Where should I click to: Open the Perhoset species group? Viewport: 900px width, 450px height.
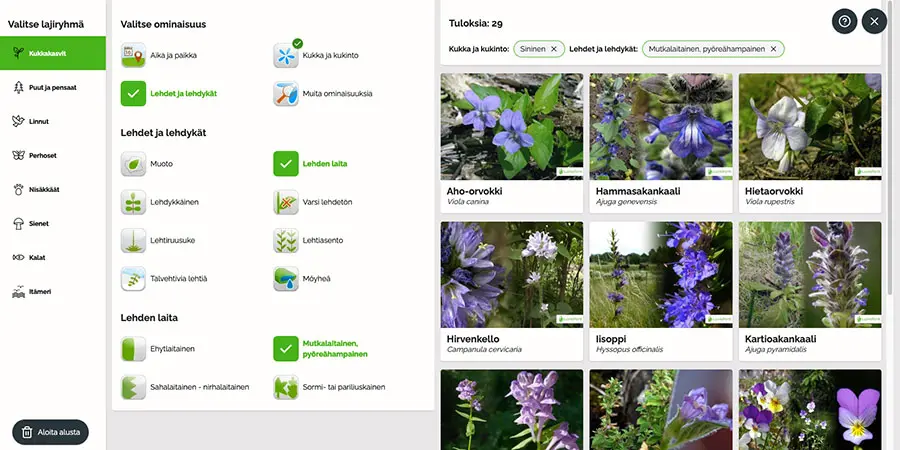(x=52, y=155)
